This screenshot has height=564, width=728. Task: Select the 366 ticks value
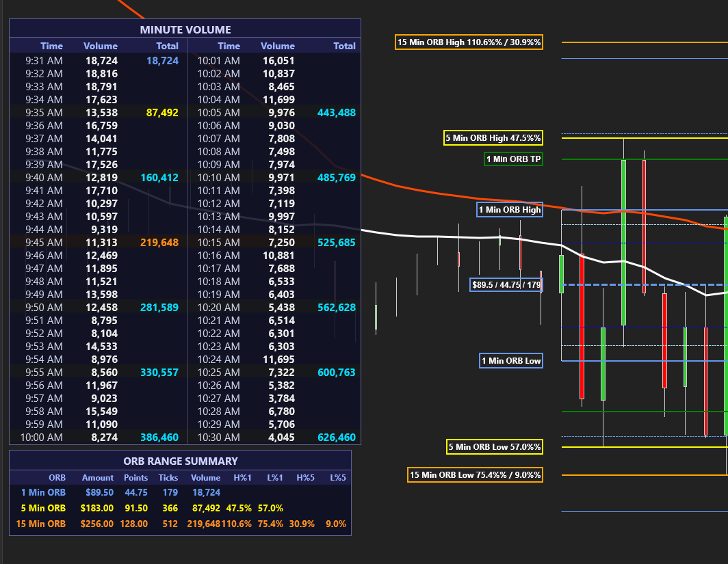(x=170, y=508)
